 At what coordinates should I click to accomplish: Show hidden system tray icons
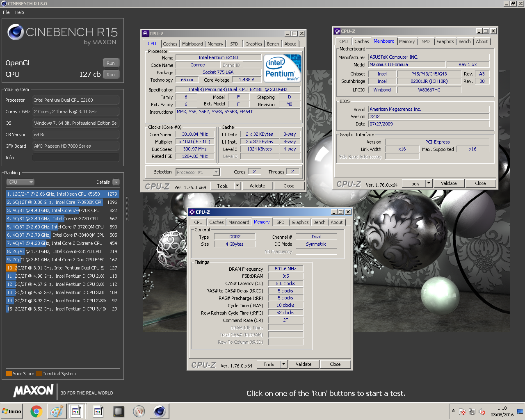[x=453, y=411]
